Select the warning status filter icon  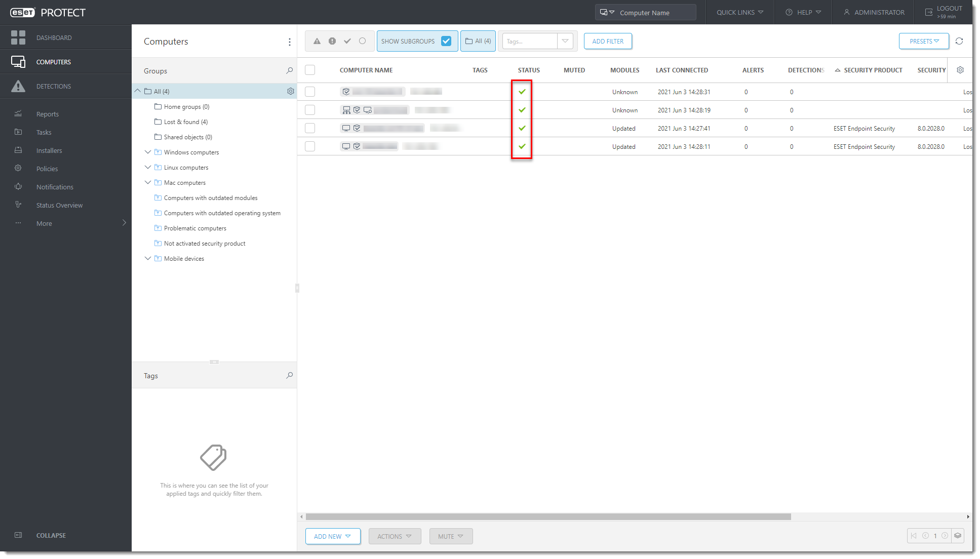point(317,41)
